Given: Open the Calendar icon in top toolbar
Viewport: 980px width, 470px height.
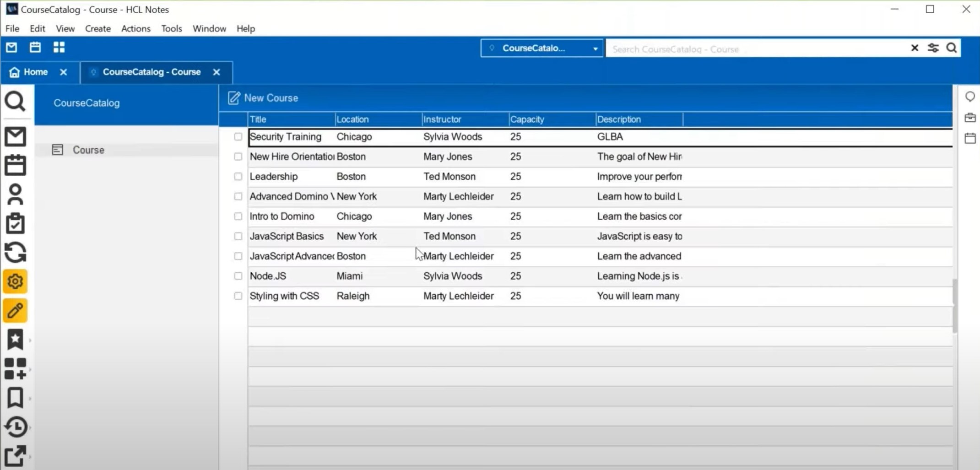Looking at the screenshot, I should (35, 47).
